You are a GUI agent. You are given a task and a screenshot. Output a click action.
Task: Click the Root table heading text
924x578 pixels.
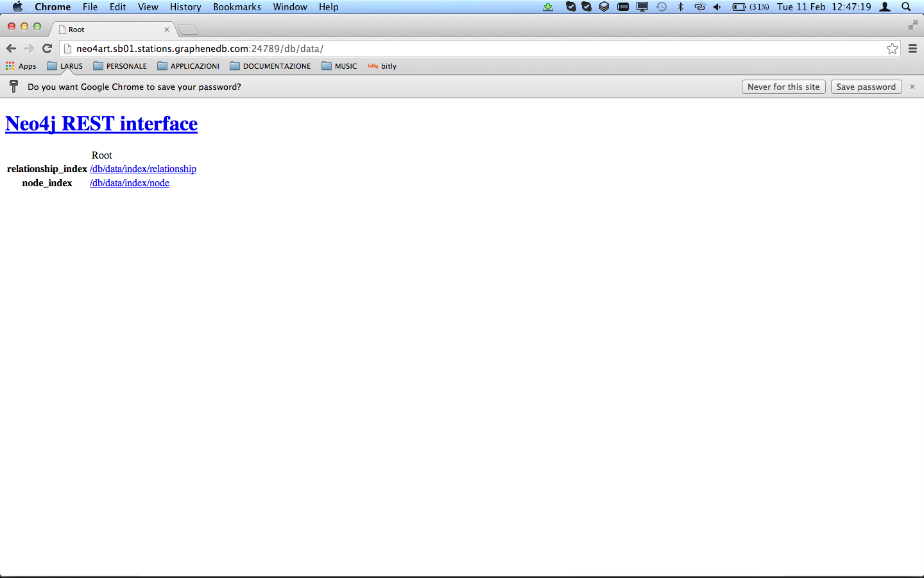pyautogui.click(x=102, y=155)
